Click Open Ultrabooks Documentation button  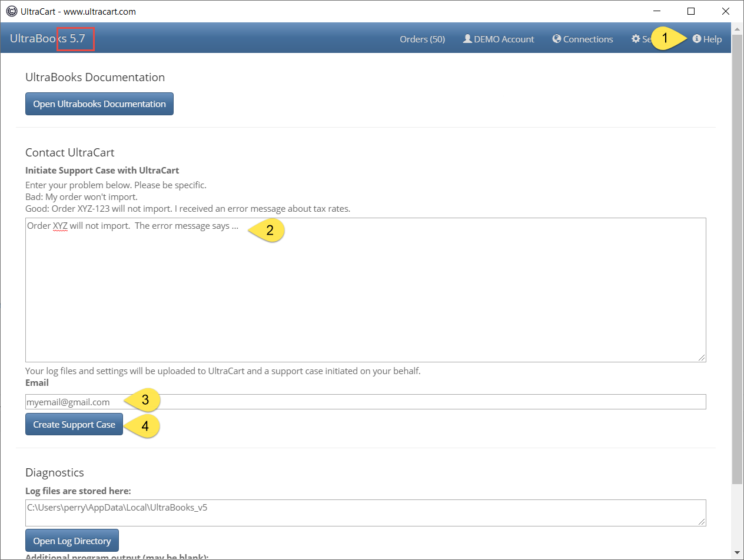pos(99,104)
